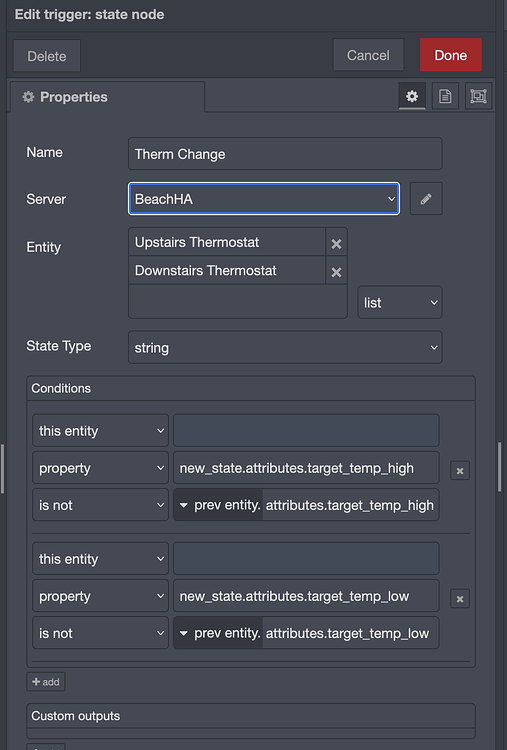
Task: Open node properties gear icon tab
Action: point(412,96)
